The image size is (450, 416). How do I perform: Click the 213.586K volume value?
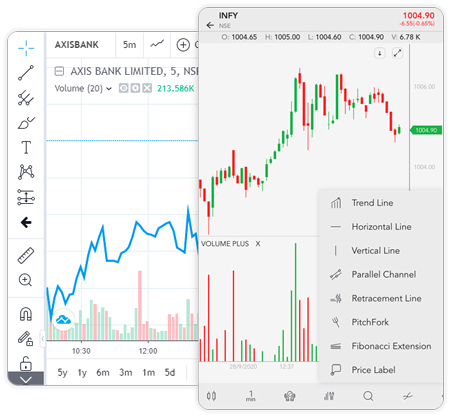[x=176, y=88]
